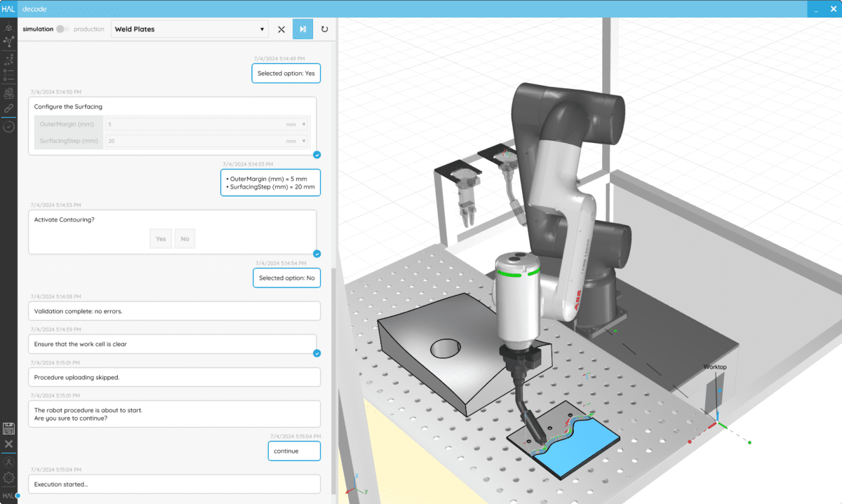The width and height of the screenshot is (842, 504).
Task: Click the play/pause execution button
Action: [x=302, y=29]
